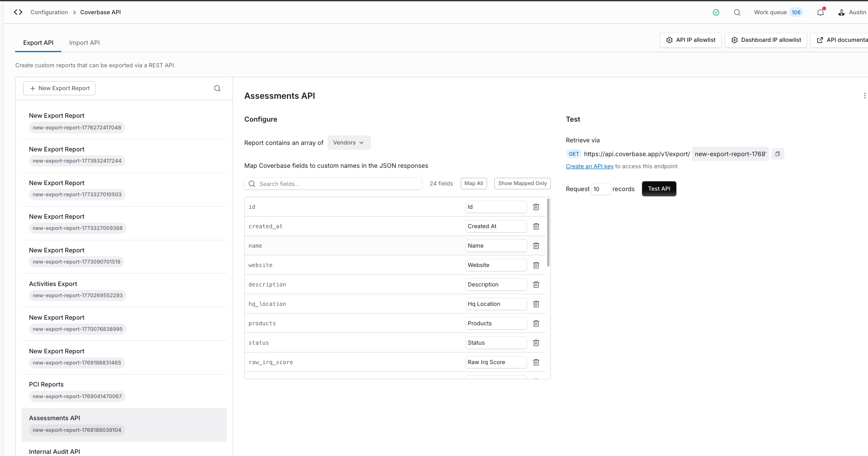The image size is (868, 456).
Task: Edit the Products custom name field
Action: pyautogui.click(x=496, y=324)
